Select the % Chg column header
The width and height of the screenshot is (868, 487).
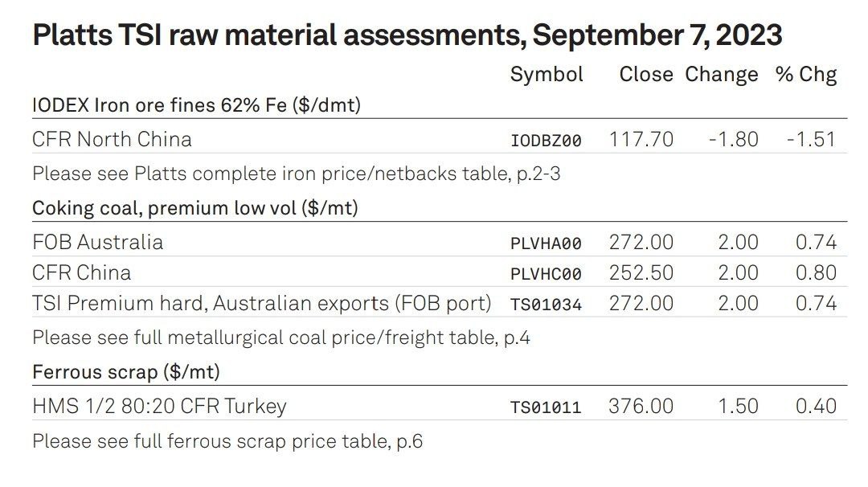(806, 75)
